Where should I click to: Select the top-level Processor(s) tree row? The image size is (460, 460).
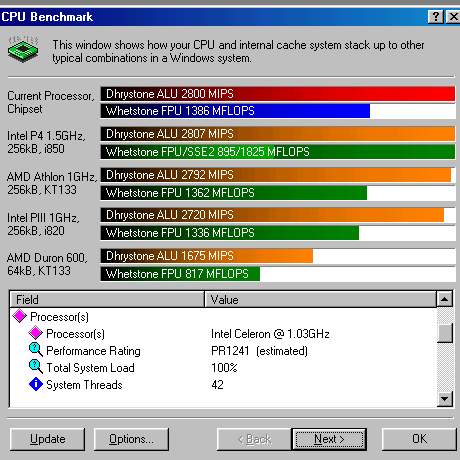pos(223,316)
